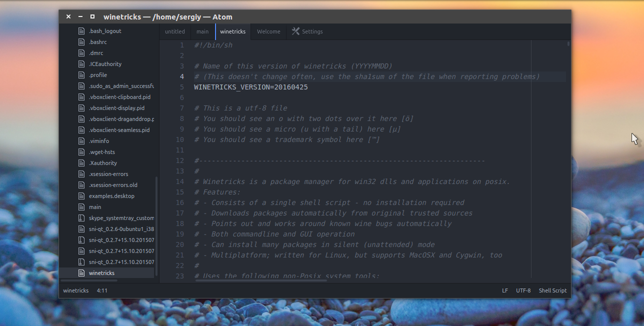Image resolution: width=644 pixels, height=326 pixels.
Task: Click line number 12 in gutter
Action: 180,160
